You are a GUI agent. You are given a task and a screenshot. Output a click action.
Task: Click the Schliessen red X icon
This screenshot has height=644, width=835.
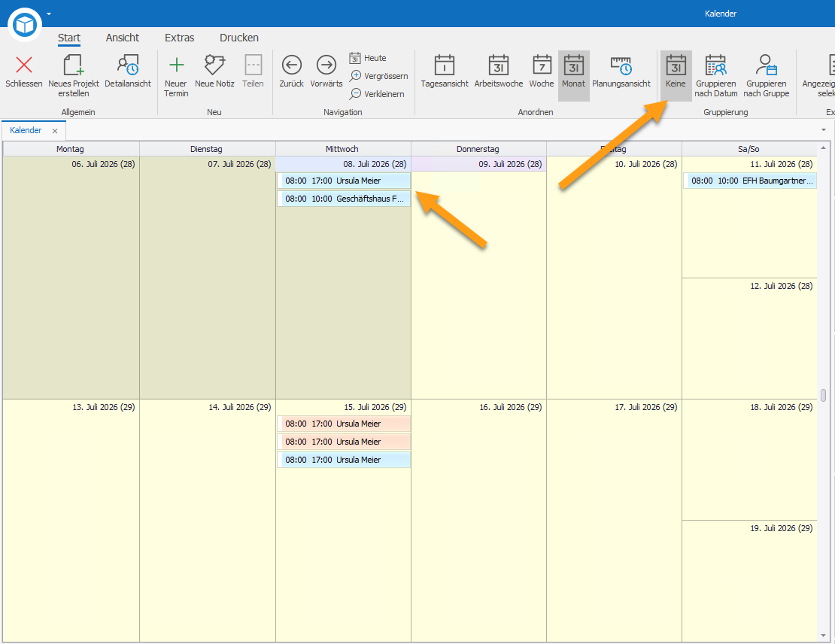pyautogui.click(x=24, y=65)
